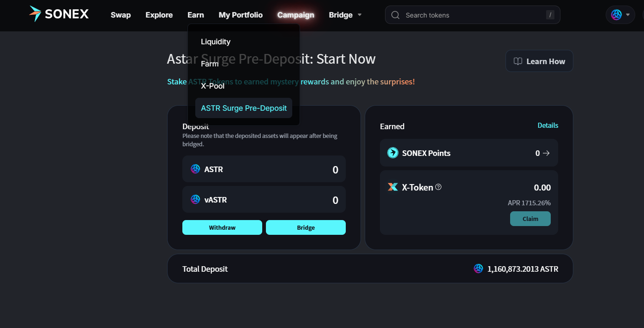Navigate to My Portfolio
The image size is (644, 328).
(241, 15)
